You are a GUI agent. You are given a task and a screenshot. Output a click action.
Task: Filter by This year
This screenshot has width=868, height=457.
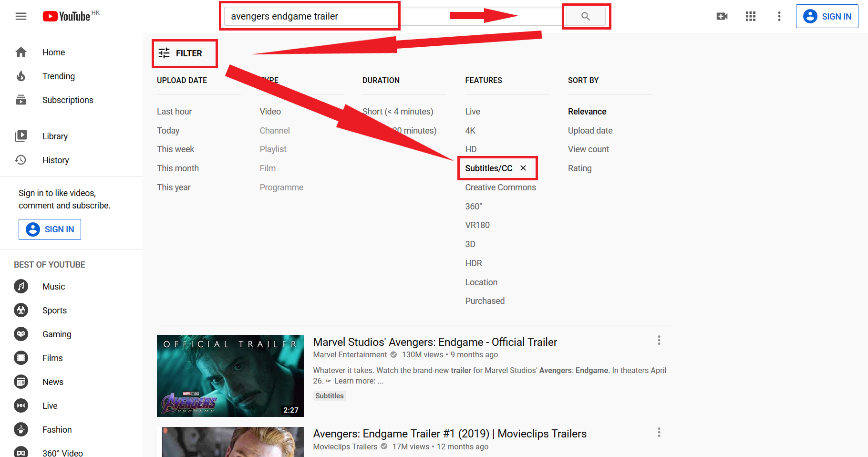(x=174, y=187)
